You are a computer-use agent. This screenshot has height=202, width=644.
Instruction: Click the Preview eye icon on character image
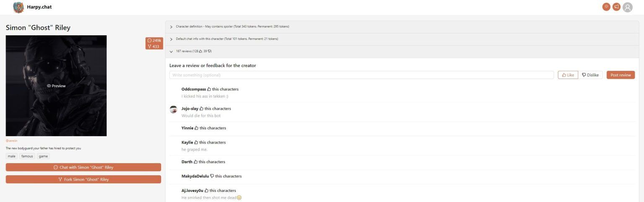49,86
